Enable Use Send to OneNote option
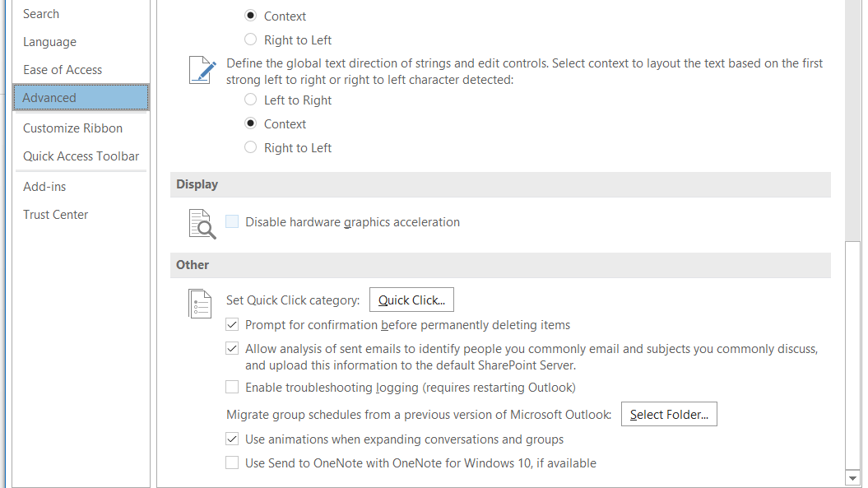The image size is (868, 488). [233, 463]
